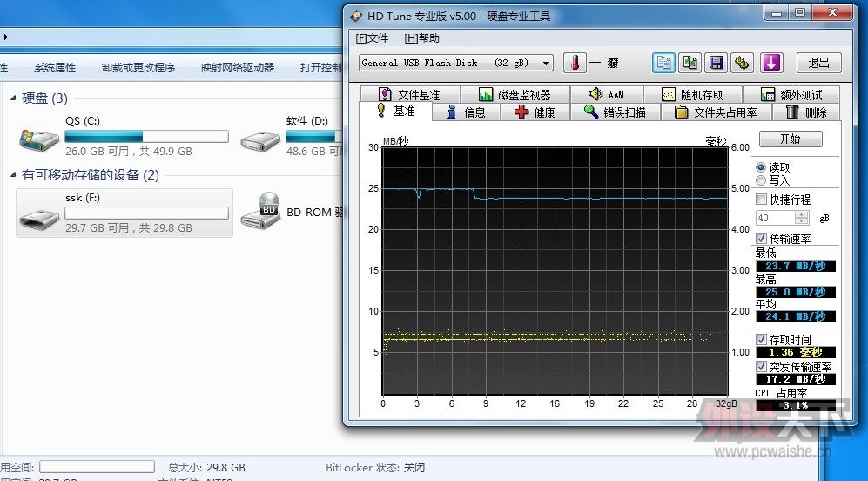Click the floppy disk save icon

click(717, 63)
